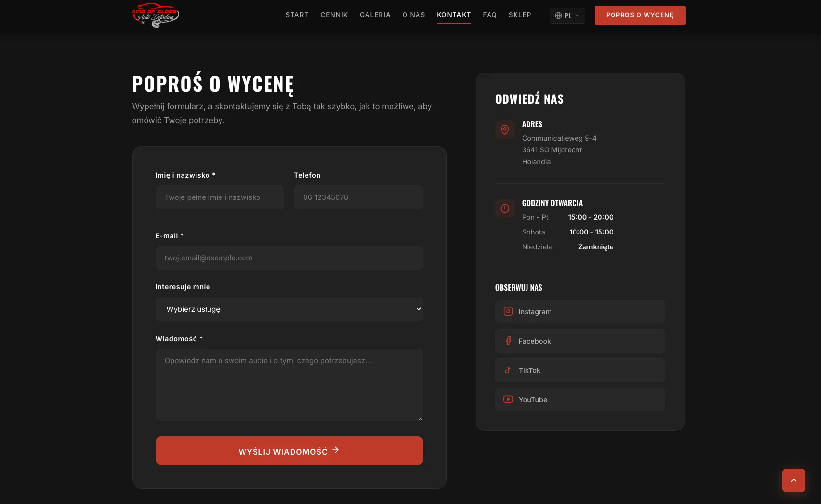Screen dimensions: 821x504
Task: Open the Galeria page
Action: click(375, 15)
